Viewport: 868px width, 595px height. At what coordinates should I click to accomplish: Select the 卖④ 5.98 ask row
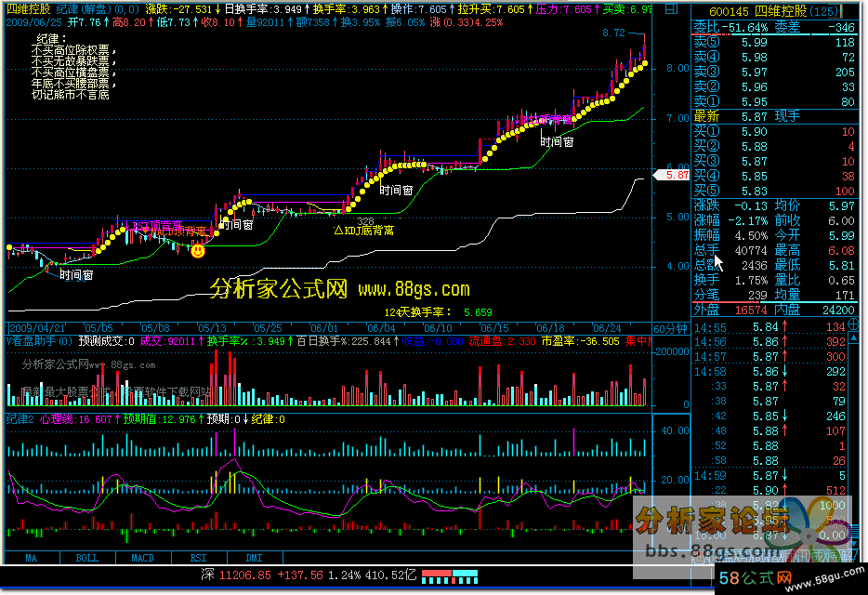pyautogui.click(x=774, y=57)
